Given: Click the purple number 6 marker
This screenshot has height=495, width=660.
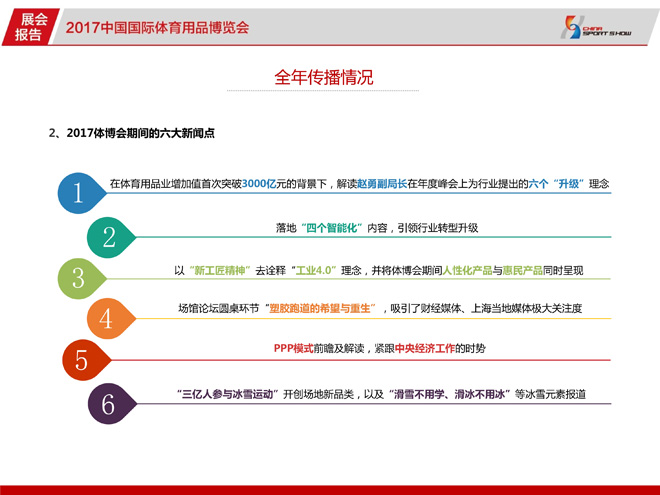Looking at the screenshot, I should point(112,404).
